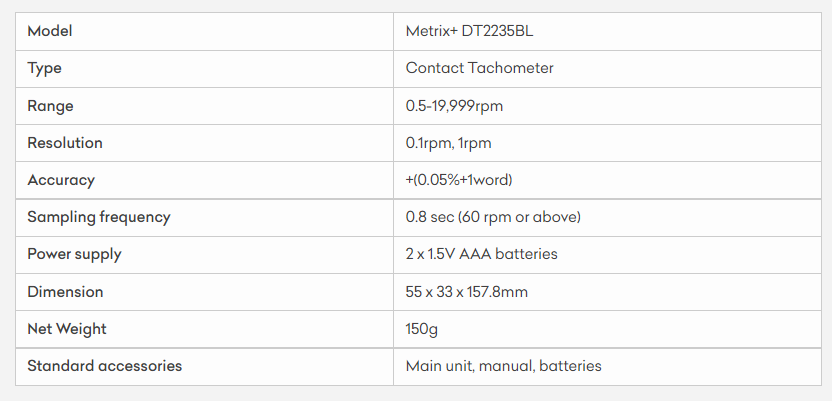
Task: Select the 0.5-19,999rpm range value
Action: [455, 106]
